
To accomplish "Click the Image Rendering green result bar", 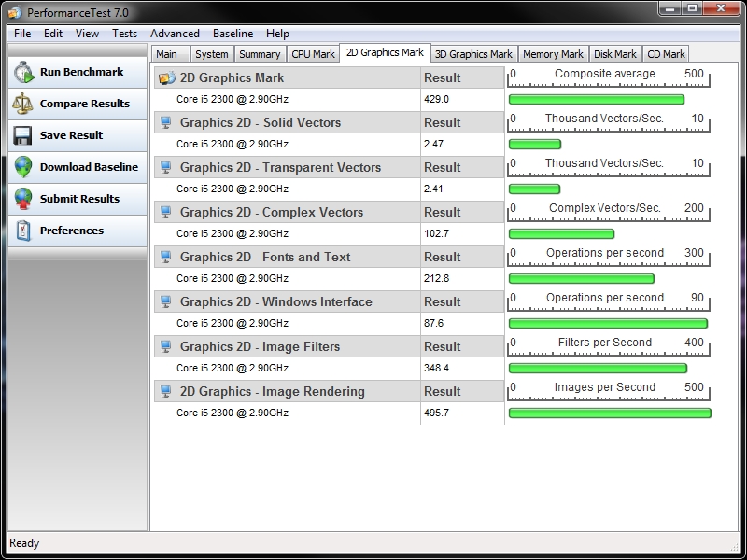I will coord(611,413).
